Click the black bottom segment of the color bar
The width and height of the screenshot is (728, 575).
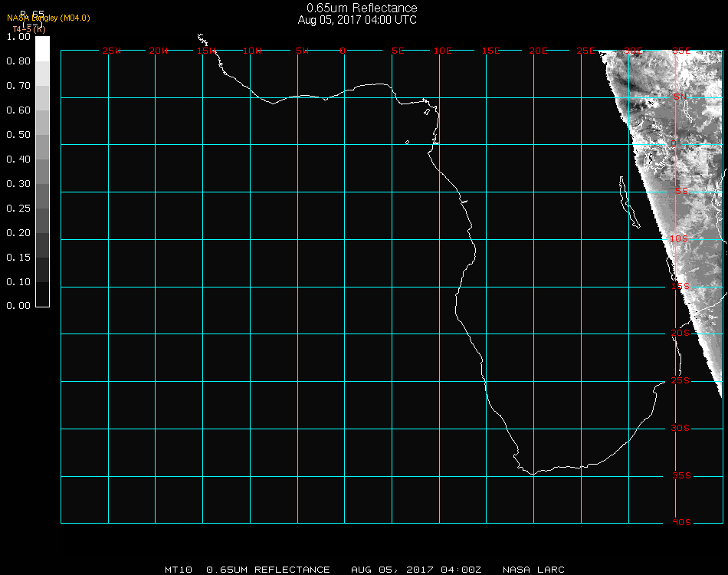42,294
